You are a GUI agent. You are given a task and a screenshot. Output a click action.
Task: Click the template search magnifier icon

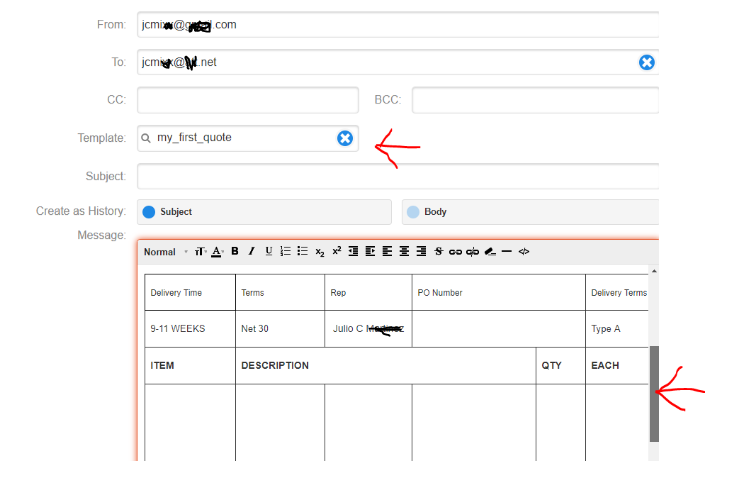coord(146,138)
